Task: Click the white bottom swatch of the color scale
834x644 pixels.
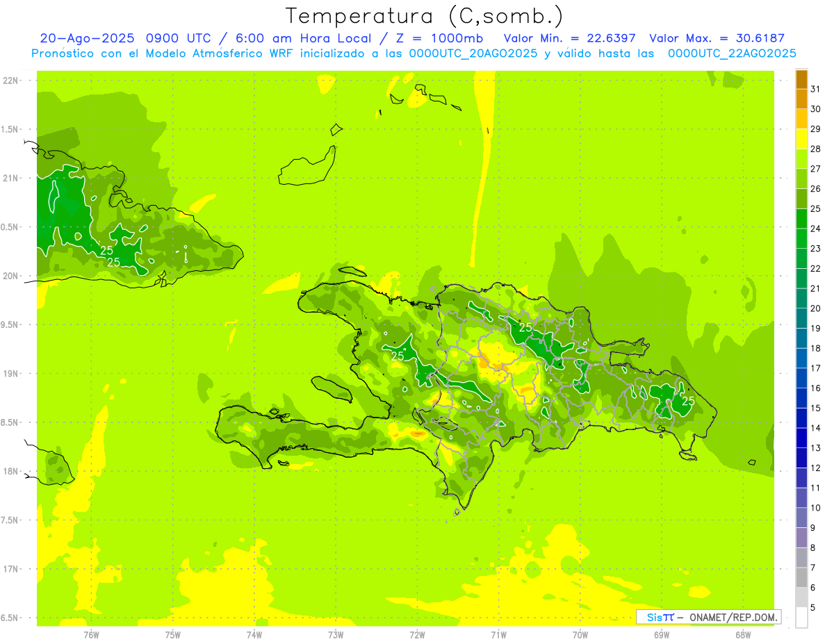Action: [801, 618]
